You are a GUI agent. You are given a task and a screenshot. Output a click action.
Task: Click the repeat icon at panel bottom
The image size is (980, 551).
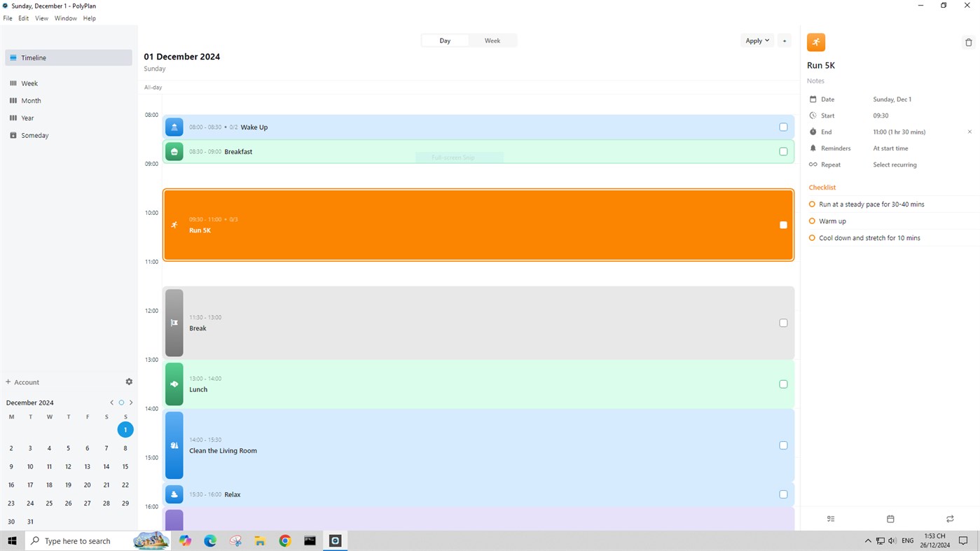coord(950,519)
